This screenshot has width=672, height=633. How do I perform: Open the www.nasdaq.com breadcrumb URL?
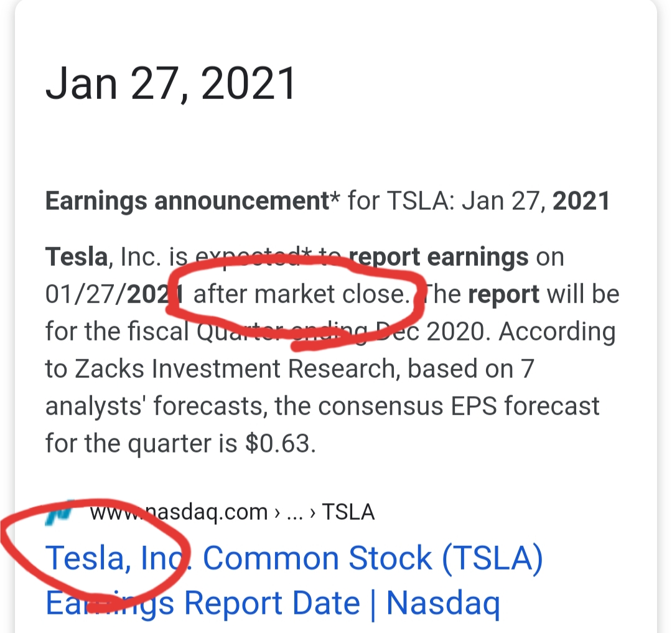[179, 512]
